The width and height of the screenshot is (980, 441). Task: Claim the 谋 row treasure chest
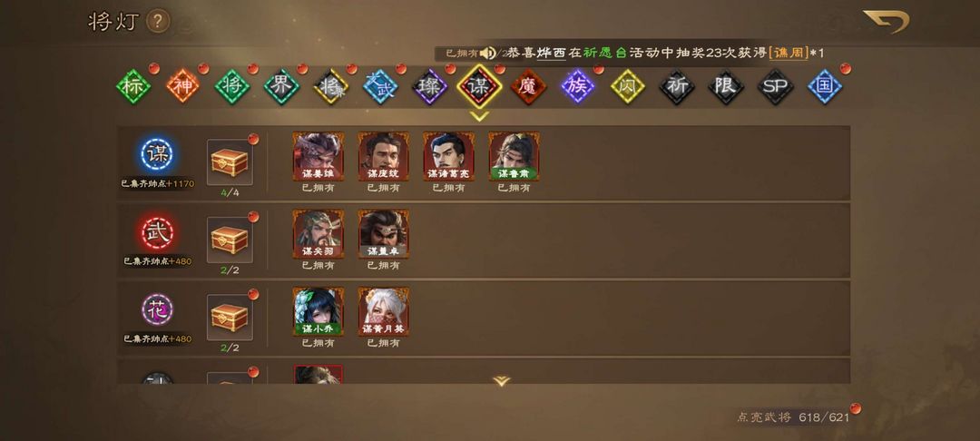(x=230, y=162)
